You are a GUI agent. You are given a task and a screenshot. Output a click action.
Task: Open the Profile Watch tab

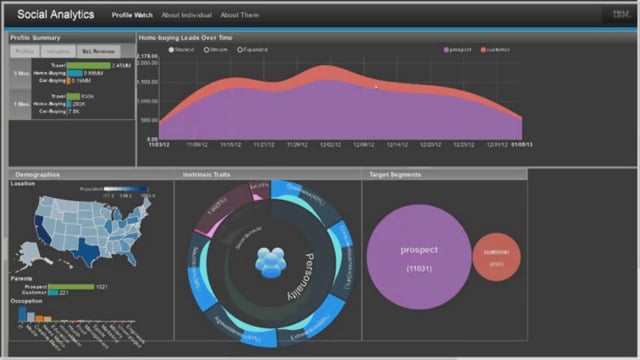point(132,15)
